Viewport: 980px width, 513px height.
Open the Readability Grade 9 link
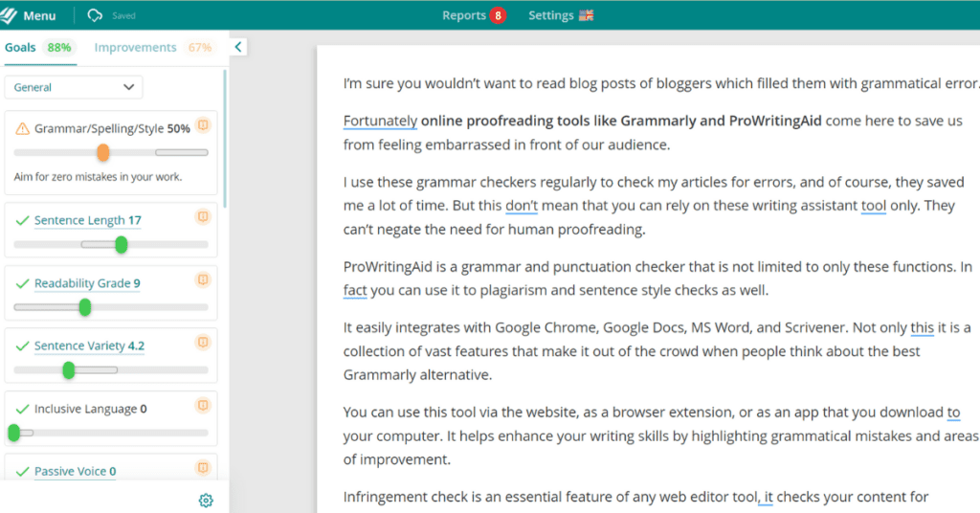pyautogui.click(x=87, y=283)
